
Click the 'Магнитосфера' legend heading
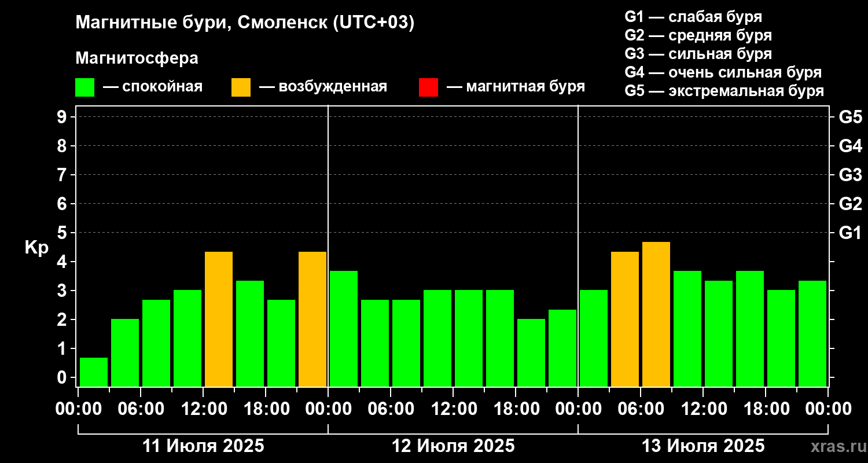click(x=137, y=58)
